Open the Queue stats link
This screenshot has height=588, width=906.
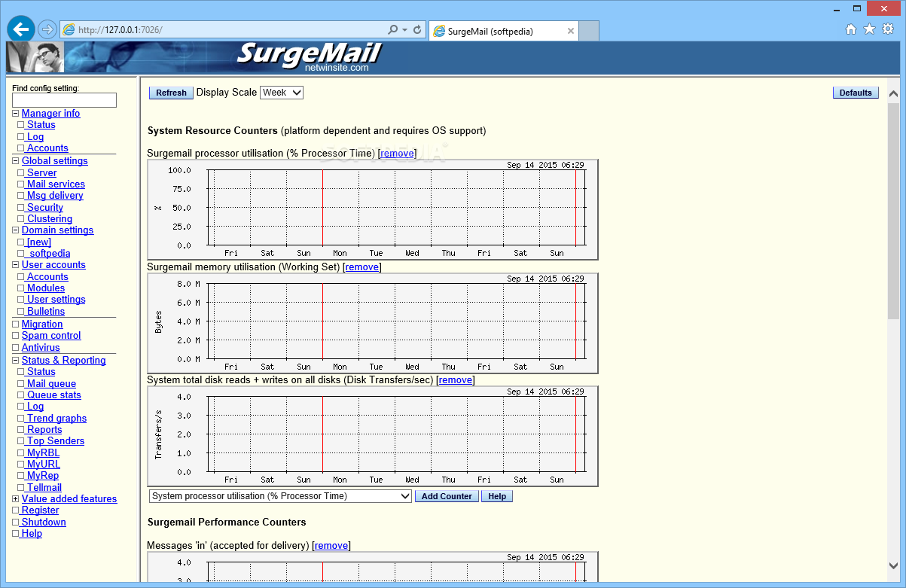pyautogui.click(x=54, y=395)
